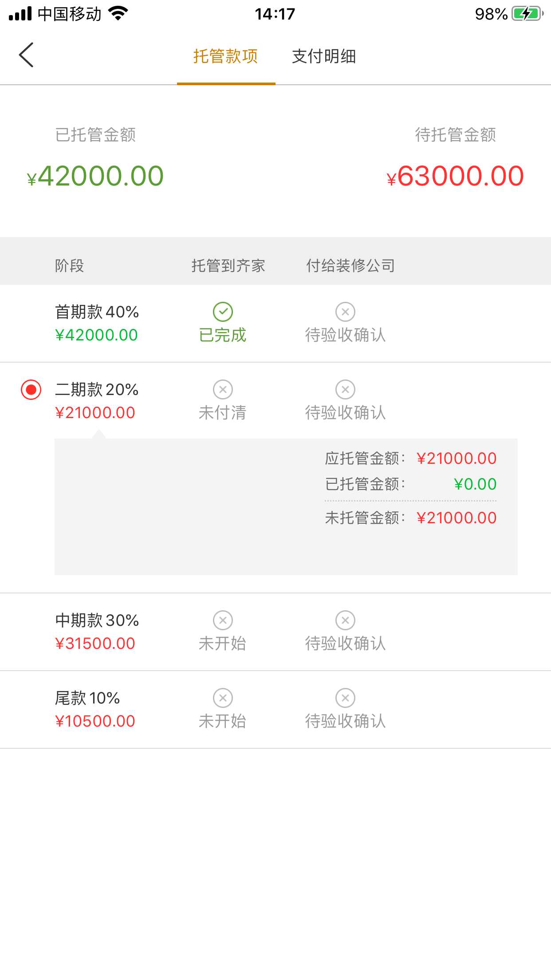Open the 支付明细 tab

coord(324,56)
